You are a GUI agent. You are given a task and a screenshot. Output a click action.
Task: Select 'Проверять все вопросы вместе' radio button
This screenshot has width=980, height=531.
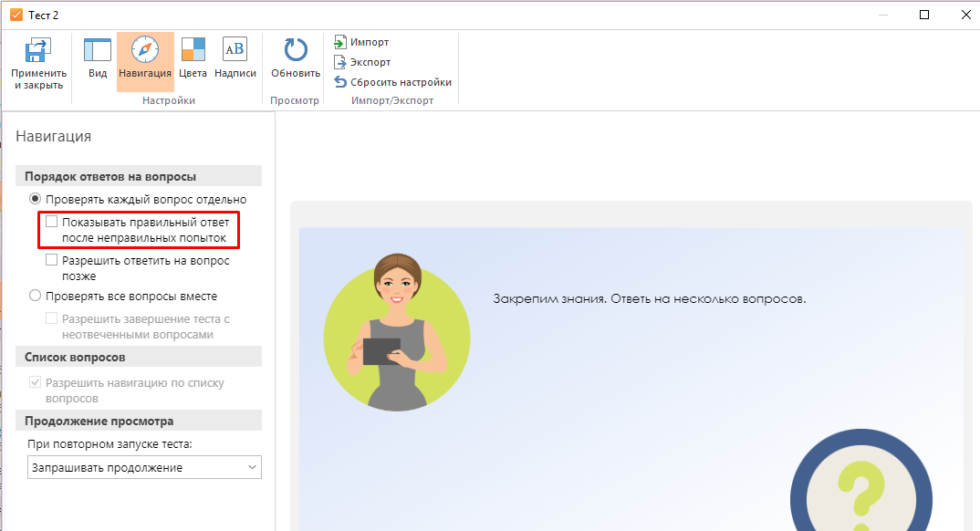tap(36, 296)
